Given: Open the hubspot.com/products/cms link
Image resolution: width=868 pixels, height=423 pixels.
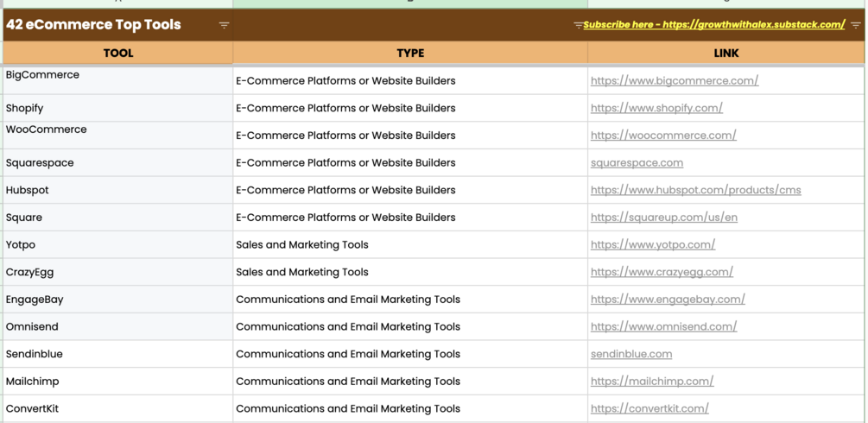Looking at the screenshot, I should tap(696, 190).
